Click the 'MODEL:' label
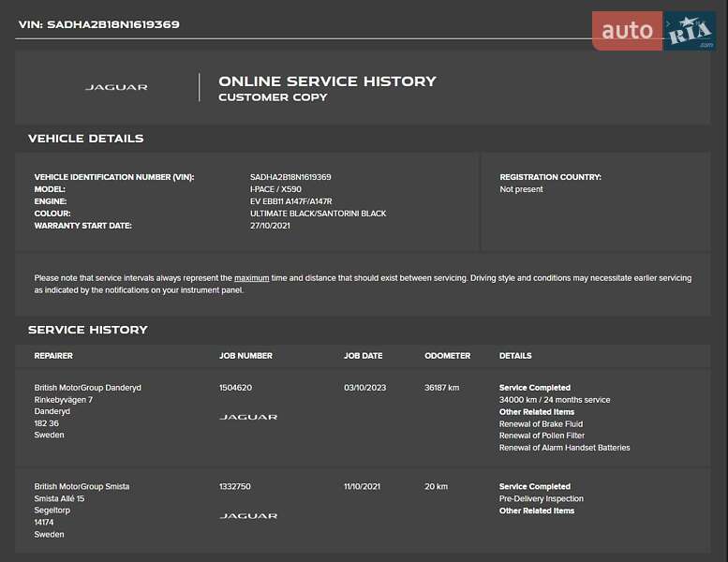Image resolution: width=728 pixels, height=562 pixels. pyautogui.click(x=50, y=189)
